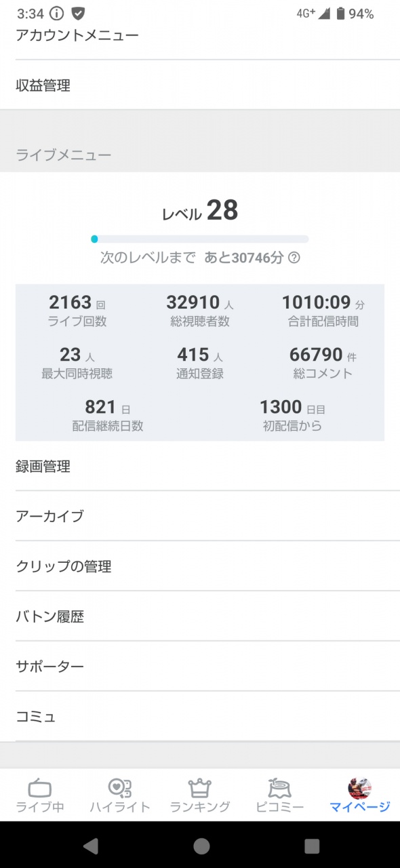
Task: Open コミュ list entry
Action: 200,717
